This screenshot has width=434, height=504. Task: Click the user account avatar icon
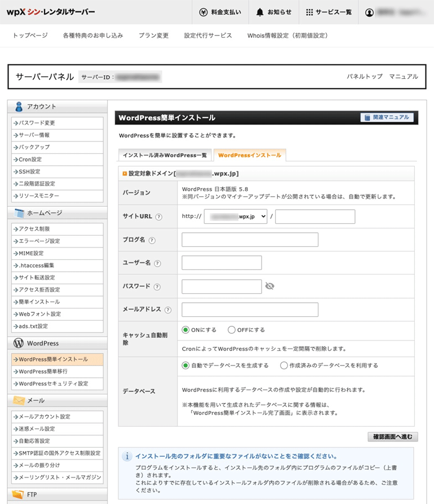[x=369, y=12]
